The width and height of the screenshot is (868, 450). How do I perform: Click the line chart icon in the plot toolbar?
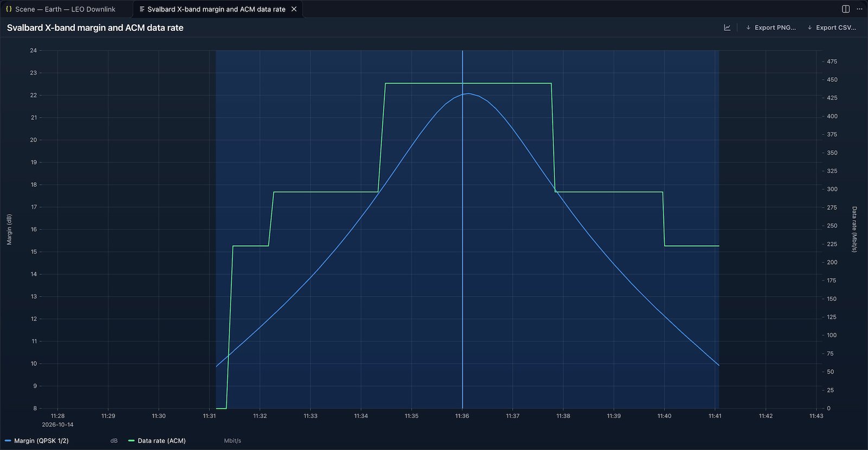point(727,28)
